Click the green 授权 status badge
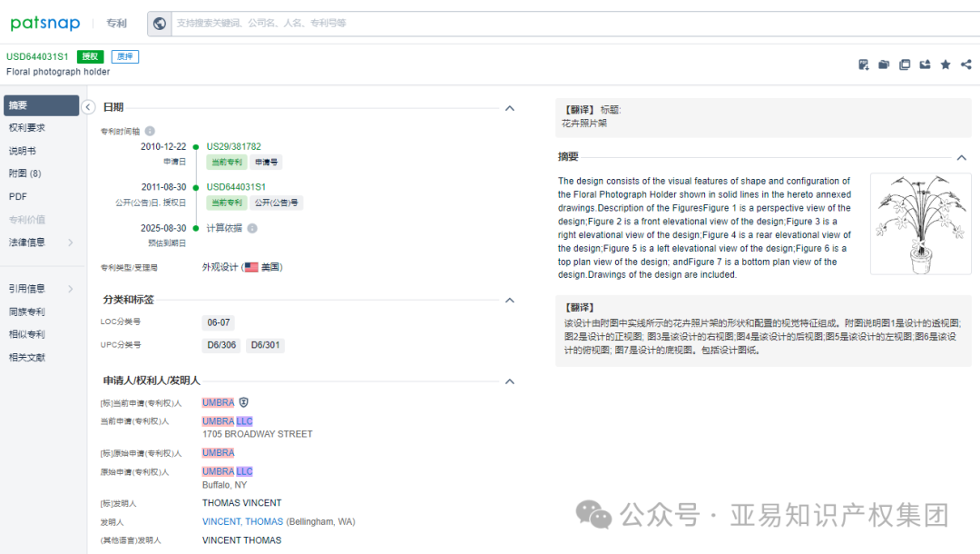Viewport: 980px width, 554px height. [x=90, y=56]
